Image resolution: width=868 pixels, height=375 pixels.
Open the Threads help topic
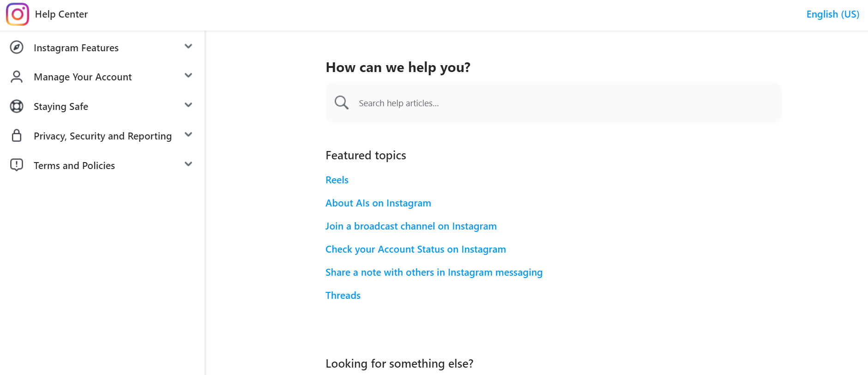(x=343, y=295)
